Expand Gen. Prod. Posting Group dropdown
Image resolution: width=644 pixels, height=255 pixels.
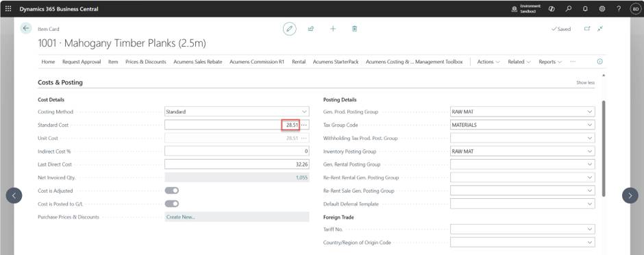click(590, 112)
